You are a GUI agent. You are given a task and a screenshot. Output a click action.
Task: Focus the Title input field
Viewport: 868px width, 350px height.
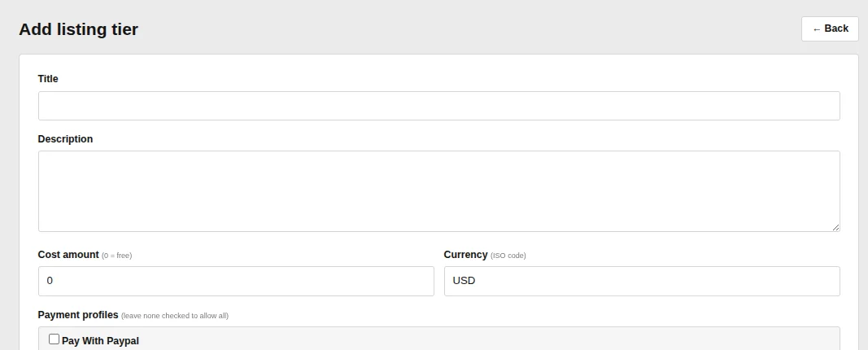[439, 106]
